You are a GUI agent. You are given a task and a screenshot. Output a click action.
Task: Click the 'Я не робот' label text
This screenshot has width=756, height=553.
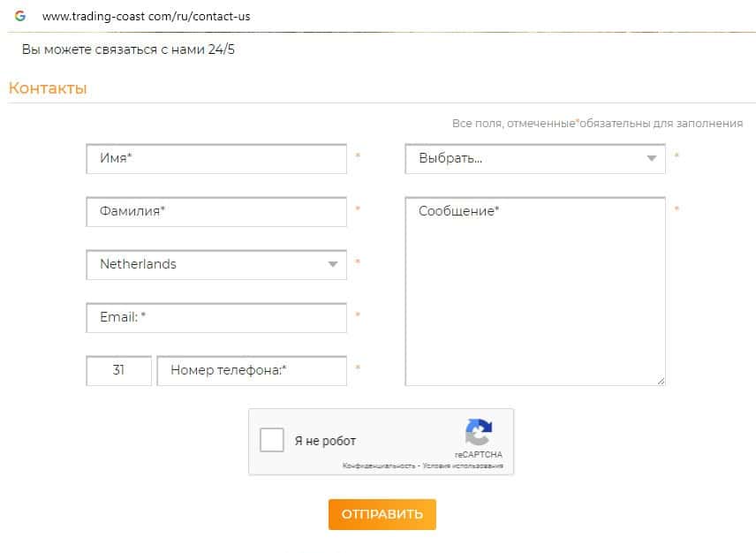pos(325,441)
